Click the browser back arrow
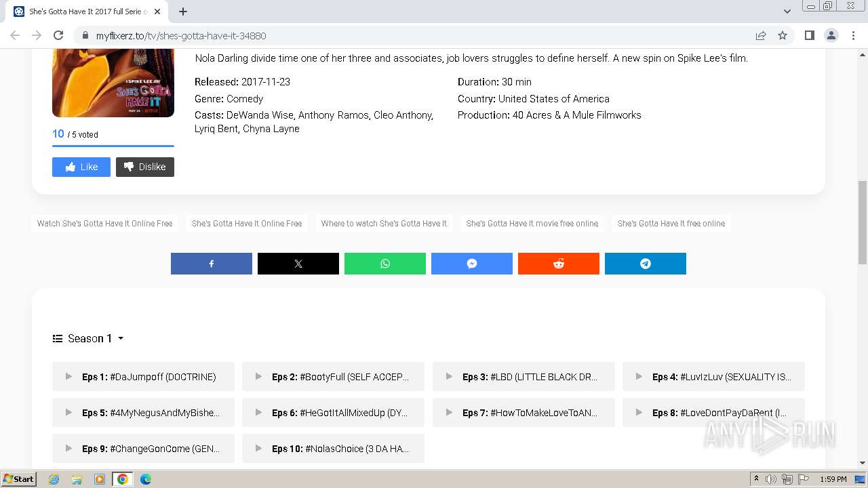This screenshot has height=488, width=868. coord(15,35)
